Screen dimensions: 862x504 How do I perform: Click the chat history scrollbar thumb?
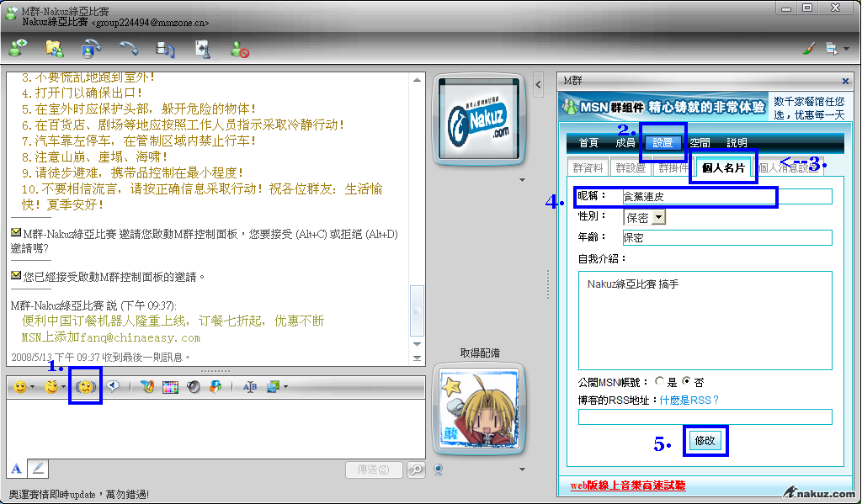[x=417, y=310]
